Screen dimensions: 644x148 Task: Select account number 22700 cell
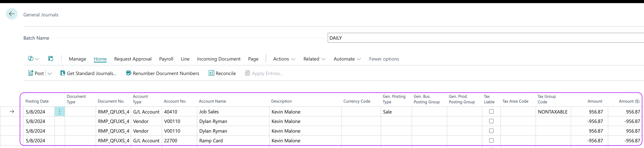tap(180, 140)
